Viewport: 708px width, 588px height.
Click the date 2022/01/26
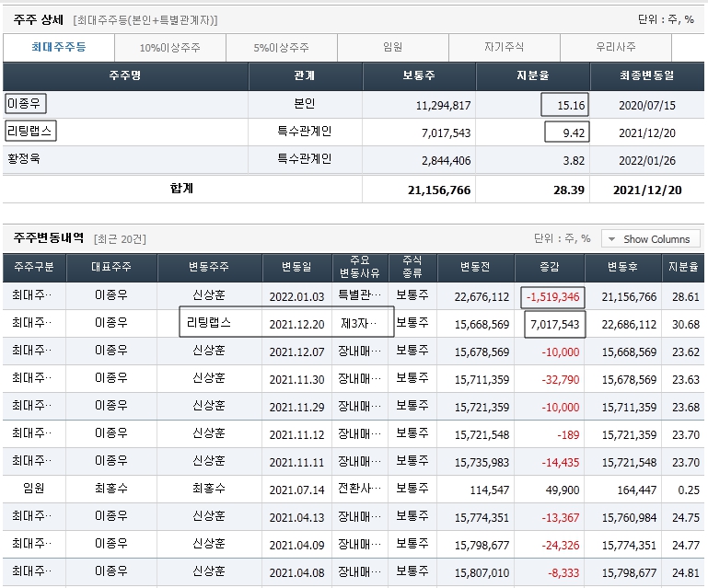647,161
